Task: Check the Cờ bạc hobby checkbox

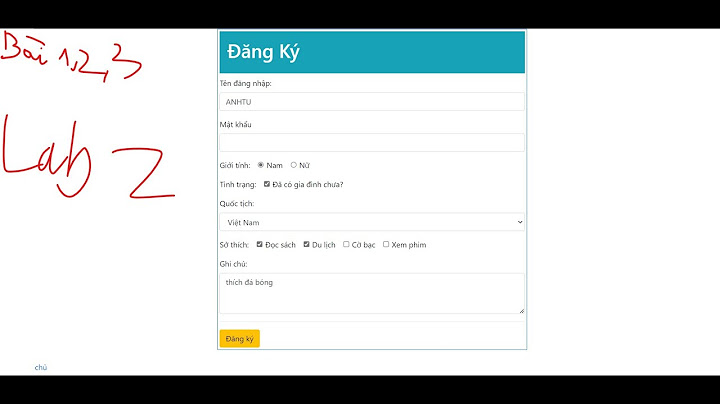Action: 346,244
